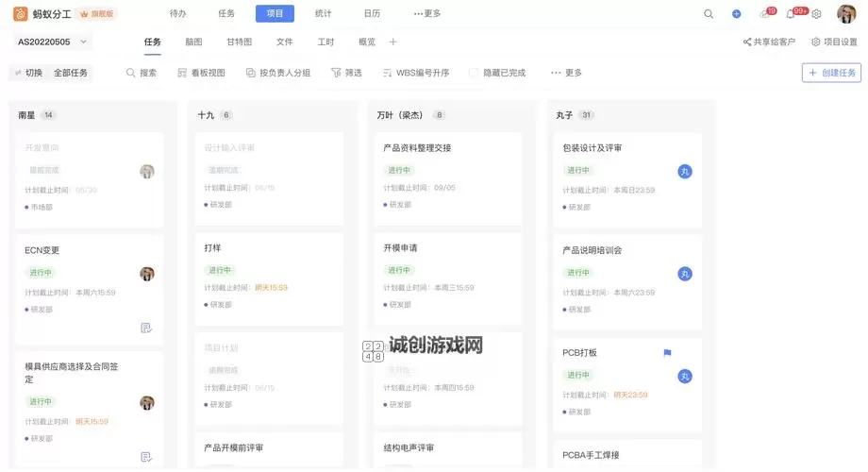Click 共享给客户 share option
The width and height of the screenshot is (868, 472).
point(769,42)
